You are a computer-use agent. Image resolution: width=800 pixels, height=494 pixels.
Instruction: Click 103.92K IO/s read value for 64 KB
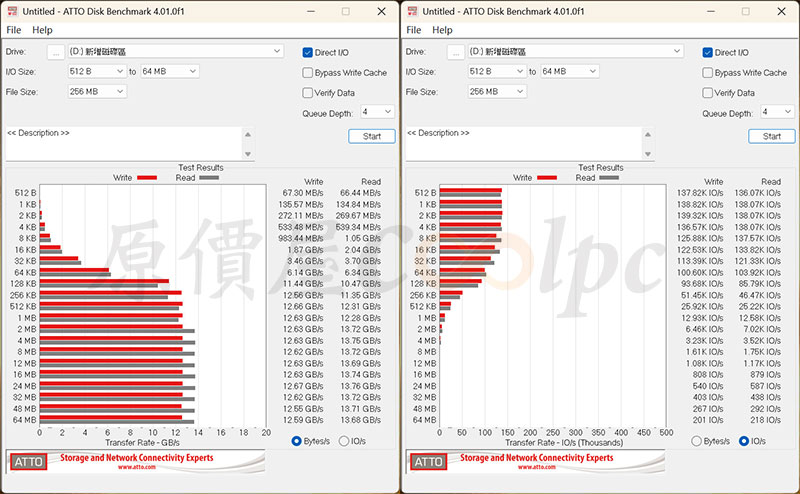point(758,273)
